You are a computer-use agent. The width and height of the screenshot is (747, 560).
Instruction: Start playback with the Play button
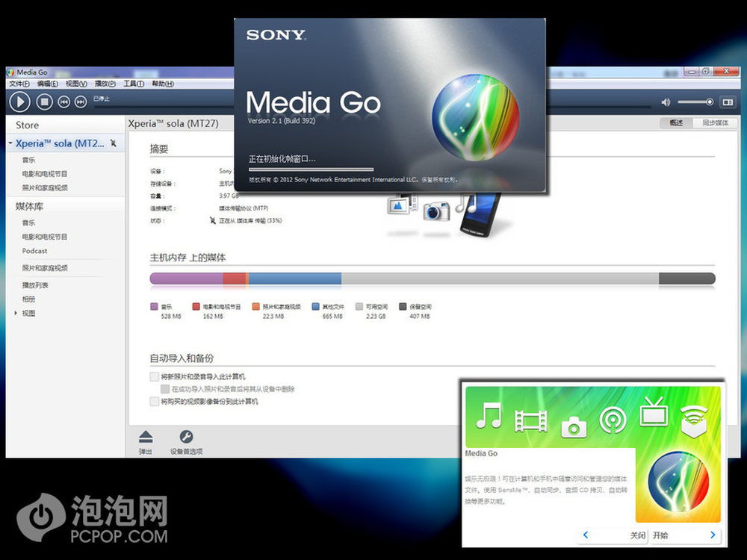point(20,102)
